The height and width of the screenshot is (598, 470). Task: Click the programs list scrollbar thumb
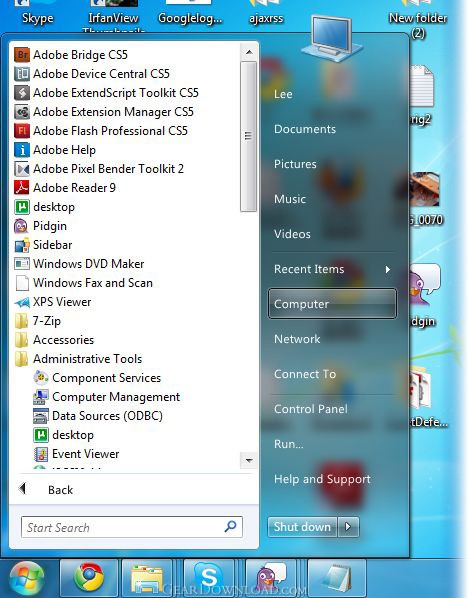(x=249, y=136)
